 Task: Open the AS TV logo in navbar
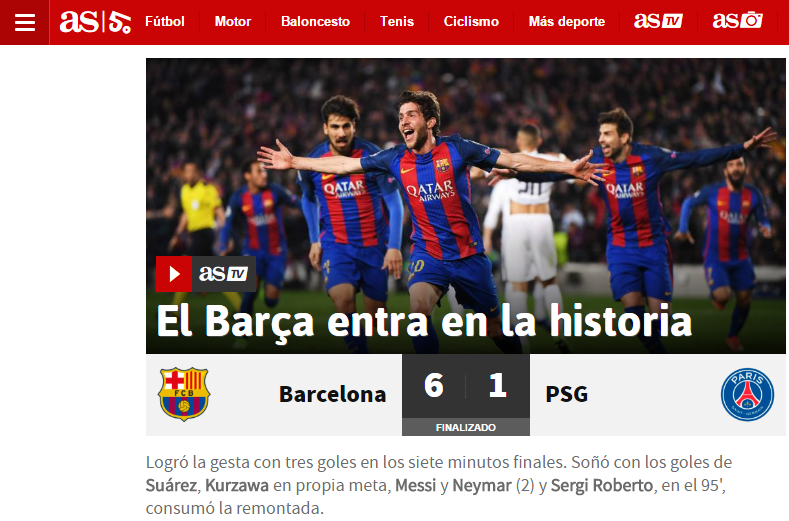pyautogui.click(x=658, y=21)
